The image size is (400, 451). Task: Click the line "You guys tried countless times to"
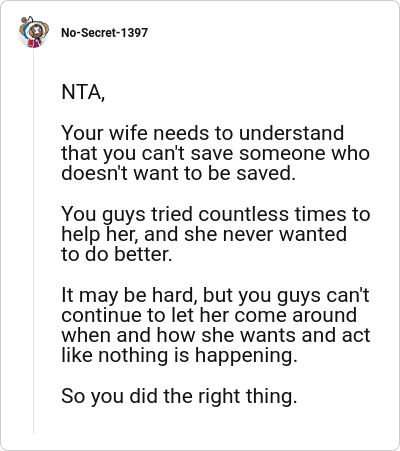click(216, 214)
